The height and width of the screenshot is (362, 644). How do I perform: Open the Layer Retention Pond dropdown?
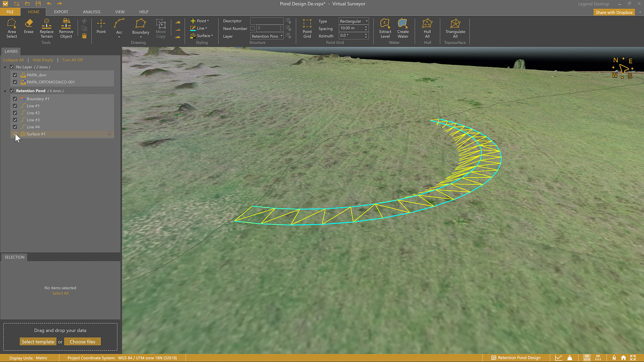267,36
